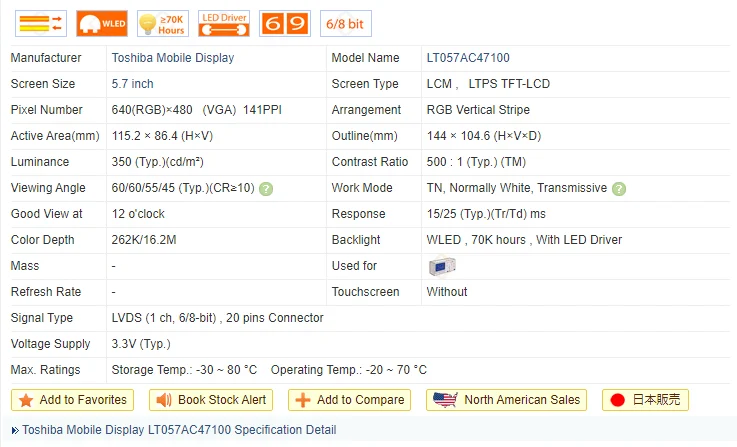Click the orange 69 badge icon

pyautogui.click(x=285, y=24)
